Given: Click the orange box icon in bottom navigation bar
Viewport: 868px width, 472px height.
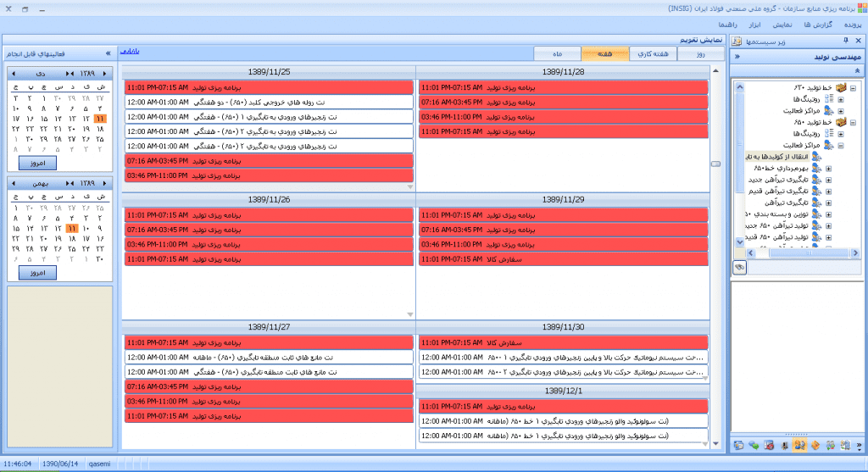Looking at the screenshot, I should 814,445.
